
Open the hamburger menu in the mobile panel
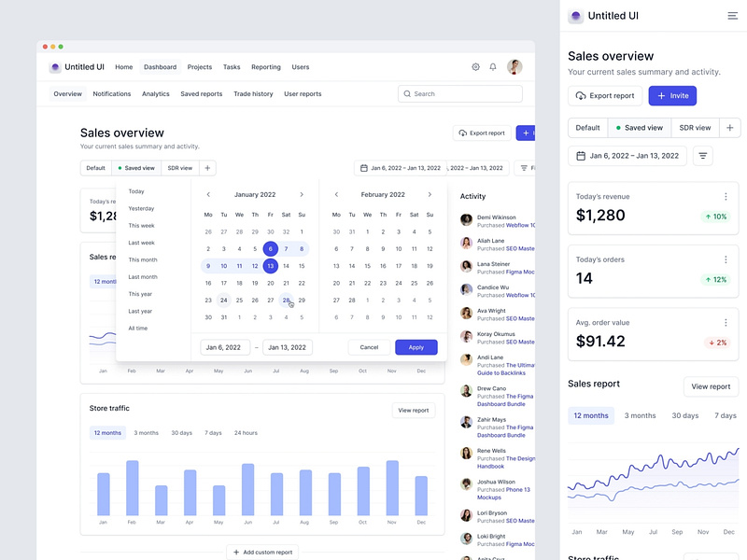coord(733,16)
